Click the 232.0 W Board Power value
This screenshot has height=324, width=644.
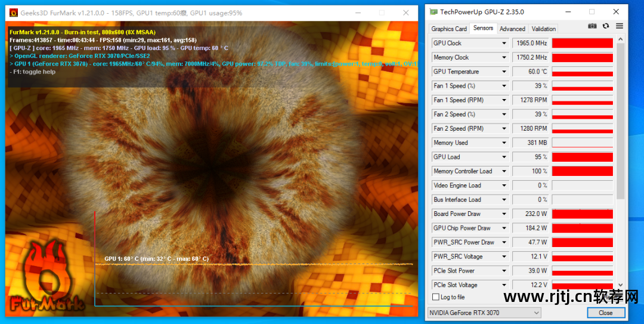pos(530,214)
